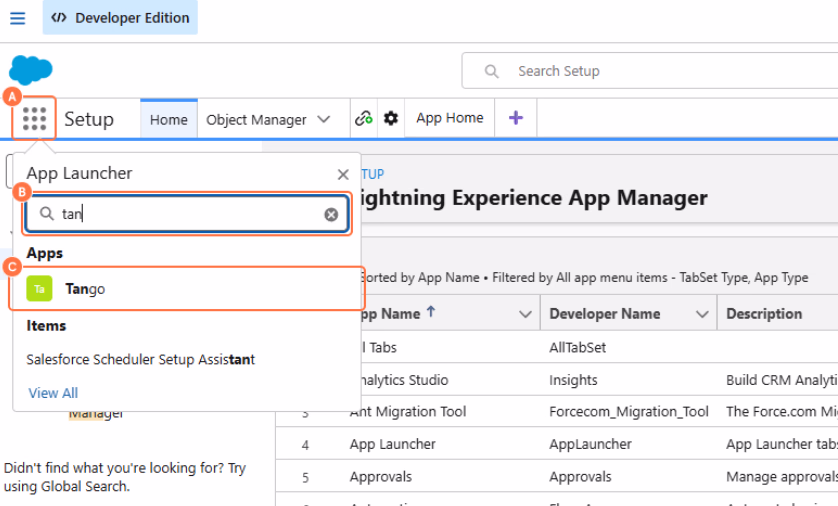
Task: Click the App Launcher search field
Action: [x=187, y=214]
